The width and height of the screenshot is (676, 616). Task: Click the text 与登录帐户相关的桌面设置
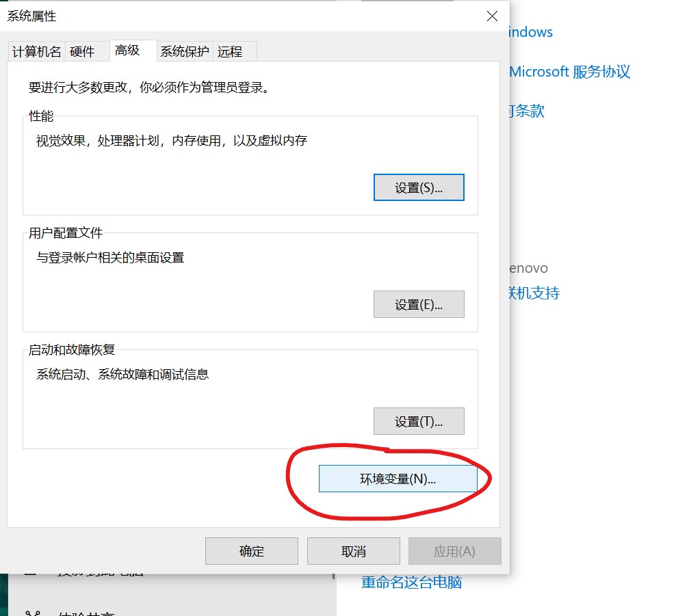(110, 258)
